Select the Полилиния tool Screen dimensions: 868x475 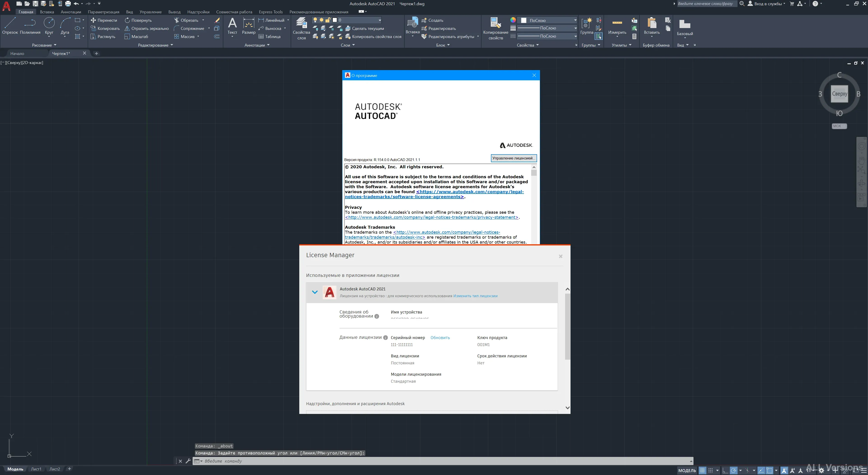[x=30, y=26]
